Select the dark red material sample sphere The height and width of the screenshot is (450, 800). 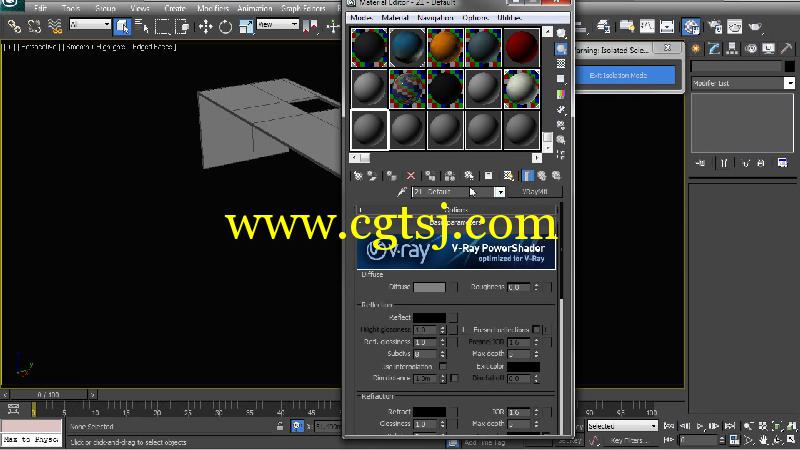(x=521, y=48)
